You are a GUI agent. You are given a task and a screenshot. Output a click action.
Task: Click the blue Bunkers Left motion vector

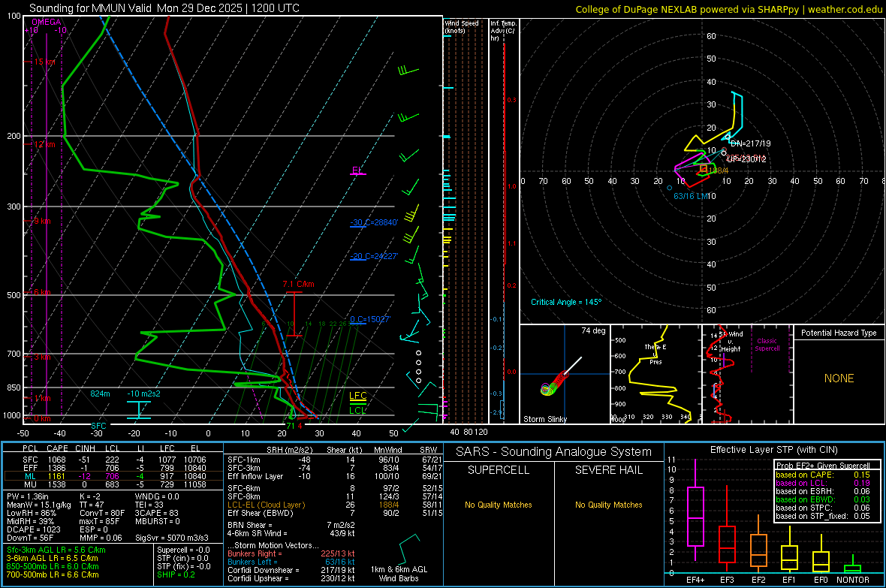[x=291, y=562]
